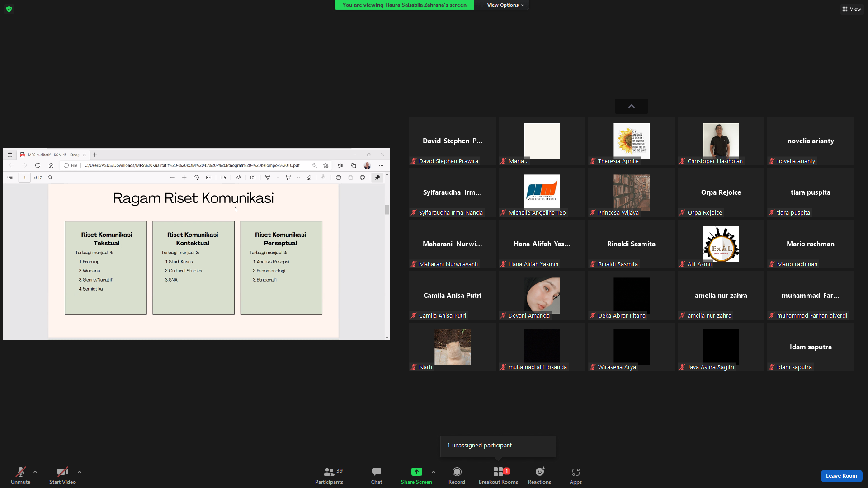The width and height of the screenshot is (868, 488).
Task: Collapse participant gallery with the up chevron
Action: 632,106
